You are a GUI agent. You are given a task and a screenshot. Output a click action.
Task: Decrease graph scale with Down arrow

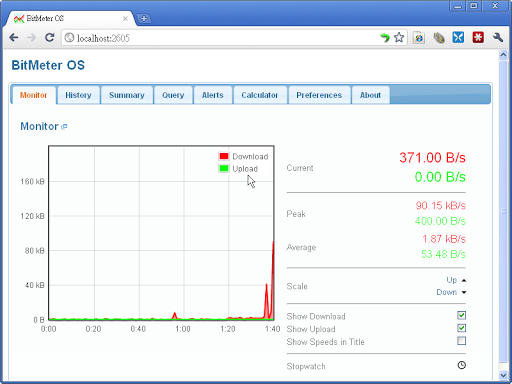coord(451,292)
